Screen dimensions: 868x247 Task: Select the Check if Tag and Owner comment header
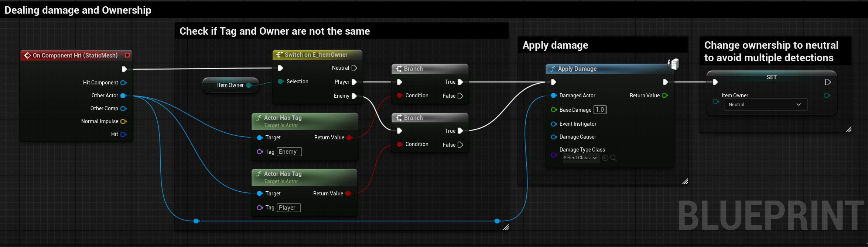tap(274, 31)
